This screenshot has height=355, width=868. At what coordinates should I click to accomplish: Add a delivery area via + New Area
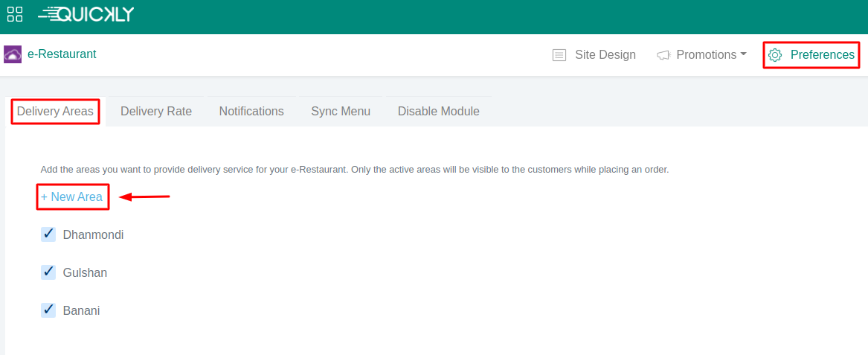(x=71, y=196)
